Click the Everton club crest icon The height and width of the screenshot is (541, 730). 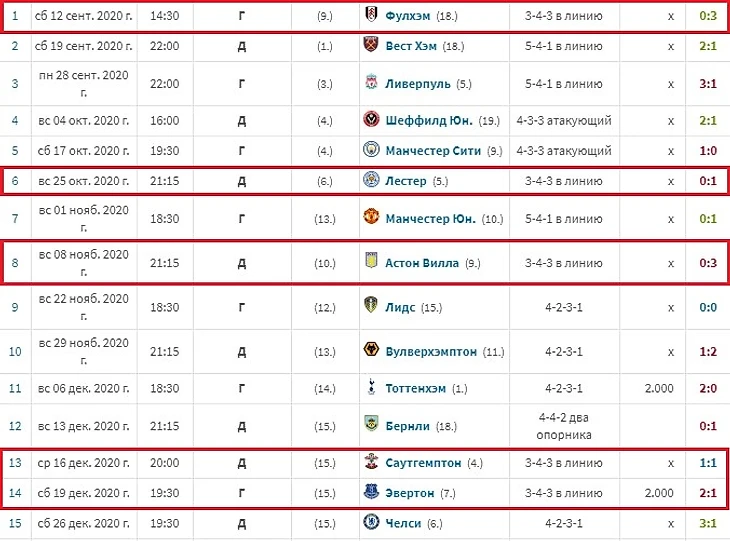click(x=370, y=494)
